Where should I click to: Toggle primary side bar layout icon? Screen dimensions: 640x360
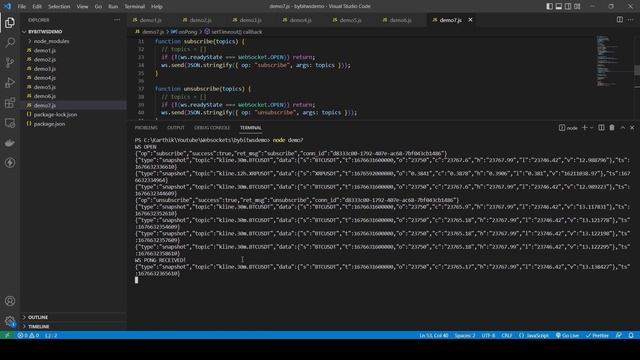tap(549, 6)
